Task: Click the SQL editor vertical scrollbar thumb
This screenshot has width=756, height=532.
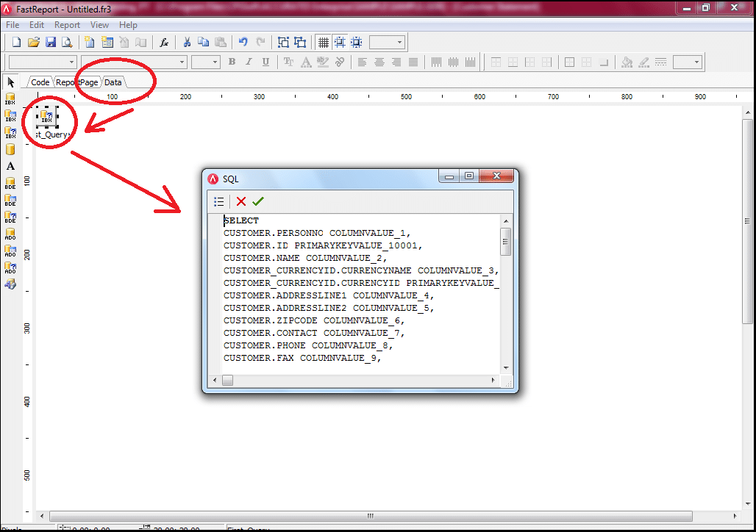Action: point(505,241)
